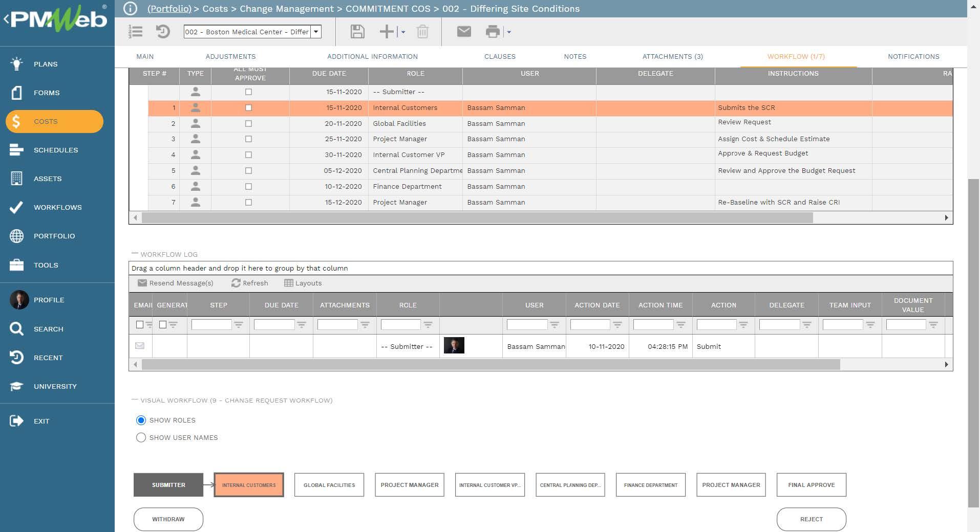Click the page vertical scrollbar

[973, 343]
